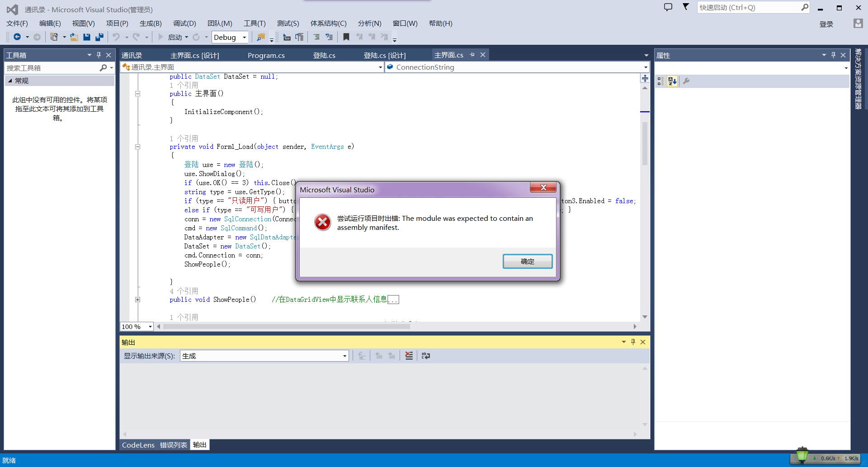Viewport: 868px width, 467px height.
Task: Click the 确定 button in error dialog
Action: click(x=528, y=261)
